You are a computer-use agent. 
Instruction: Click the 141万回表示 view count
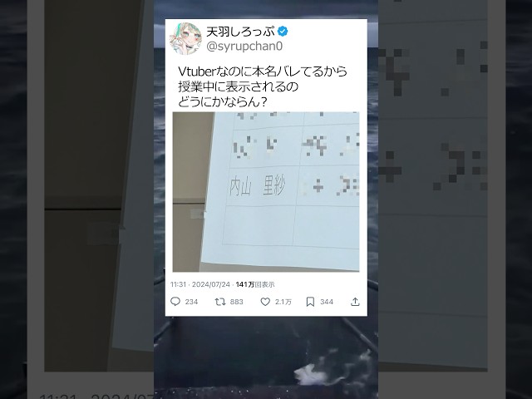(x=255, y=284)
